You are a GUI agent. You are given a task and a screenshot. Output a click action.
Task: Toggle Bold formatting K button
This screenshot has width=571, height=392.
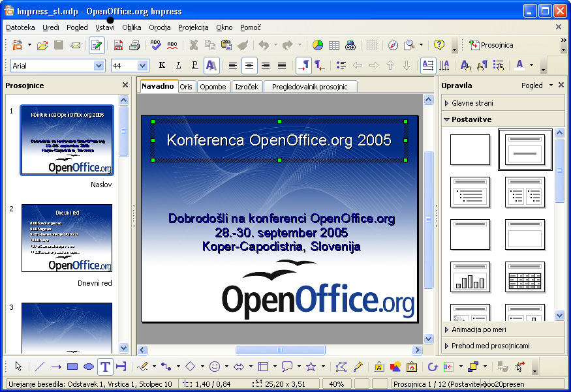coord(162,65)
